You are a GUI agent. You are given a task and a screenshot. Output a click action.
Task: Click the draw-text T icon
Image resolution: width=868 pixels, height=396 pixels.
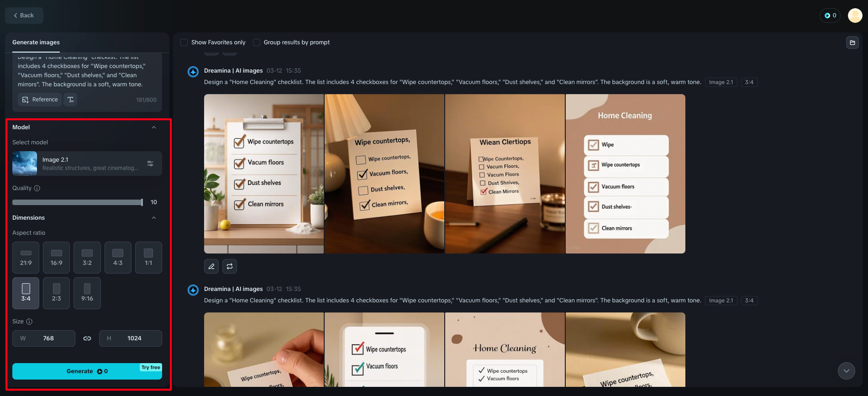(70, 100)
